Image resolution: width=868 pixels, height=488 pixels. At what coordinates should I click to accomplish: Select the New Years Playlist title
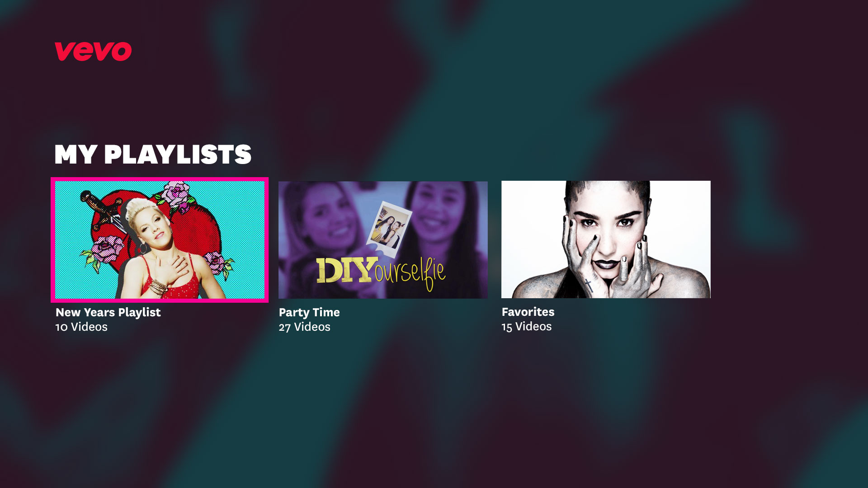108,312
